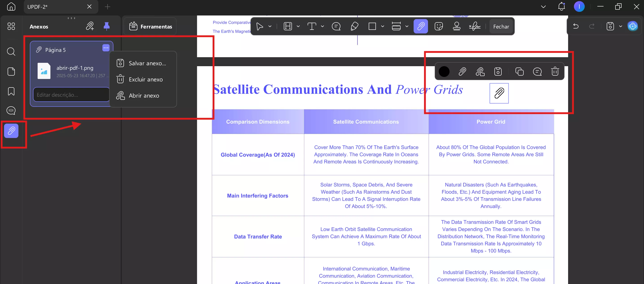Open the page panel icon in sidebar
Screen dimensions: 644x284
(x=11, y=71)
